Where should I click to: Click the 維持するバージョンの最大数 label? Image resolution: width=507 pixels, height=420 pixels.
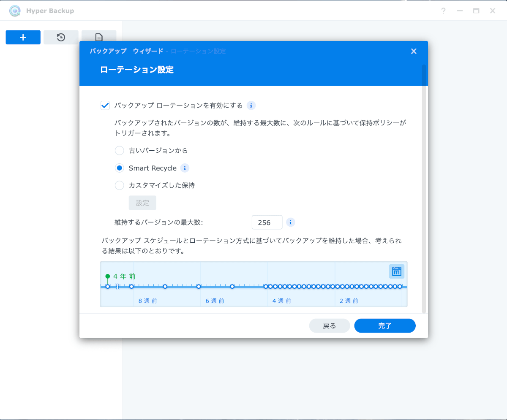tap(159, 222)
